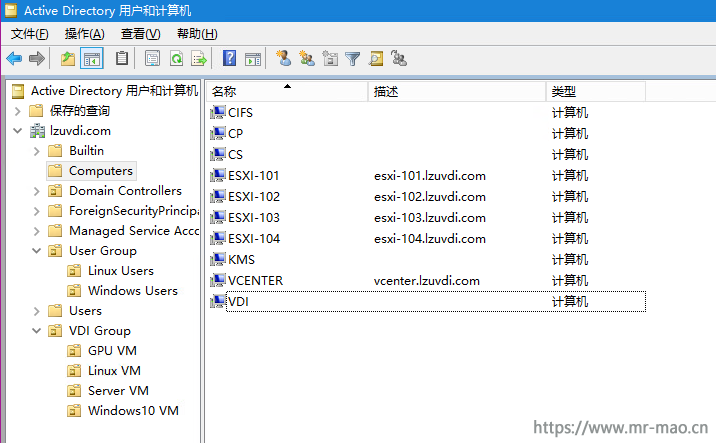The height and width of the screenshot is (443, 716).
Task: Click the Back arrow in the toolbar
Action: point(14,58)
